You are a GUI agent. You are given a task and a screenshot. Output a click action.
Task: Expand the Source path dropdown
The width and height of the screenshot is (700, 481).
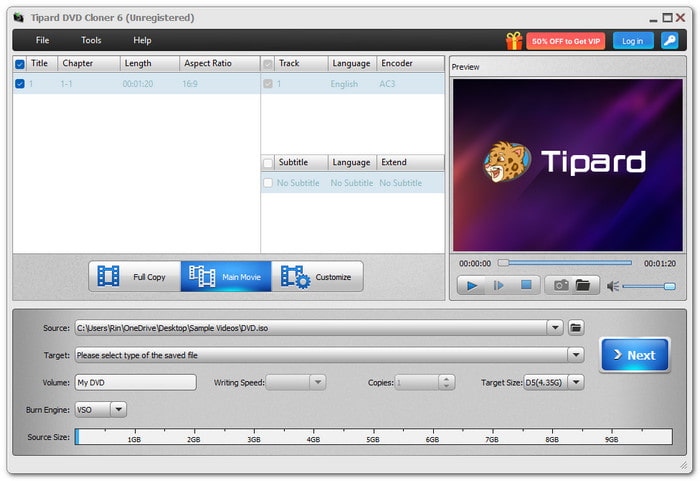[x=555, y=328]
